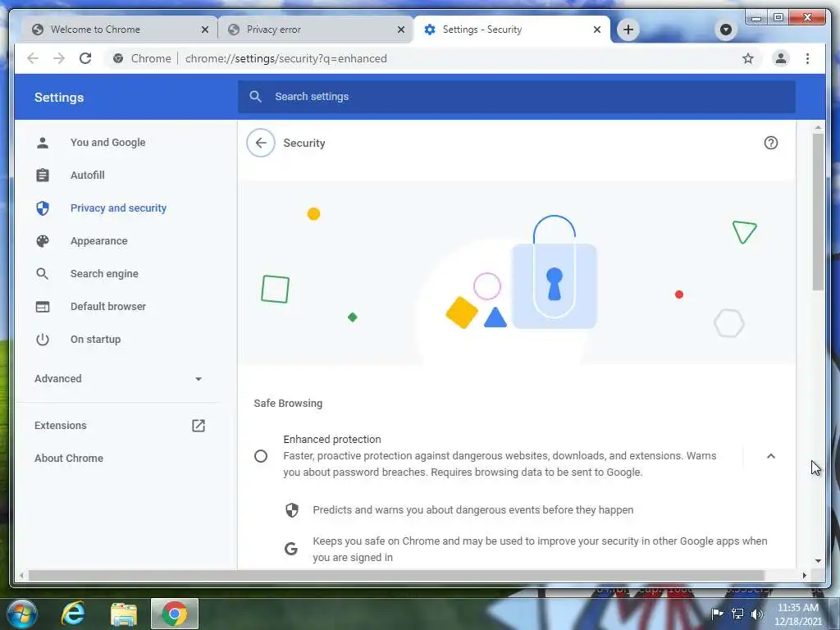Open the Security help question mark

click(771, 143)
